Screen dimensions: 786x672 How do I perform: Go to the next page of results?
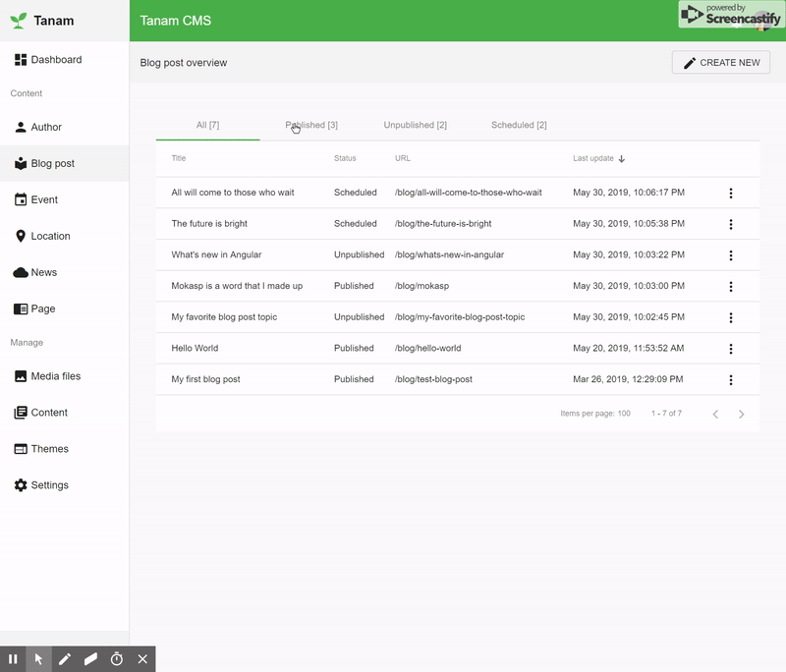742,414
